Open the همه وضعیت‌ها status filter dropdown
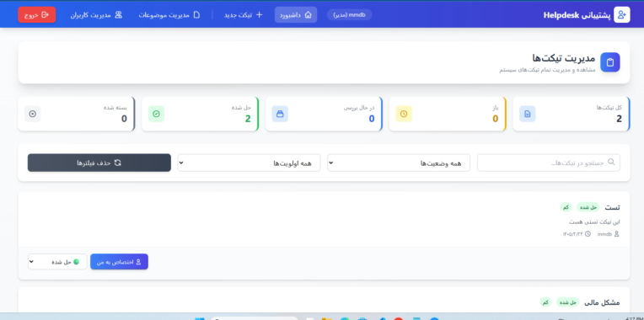The image size is (644, 320). point(399,163)
